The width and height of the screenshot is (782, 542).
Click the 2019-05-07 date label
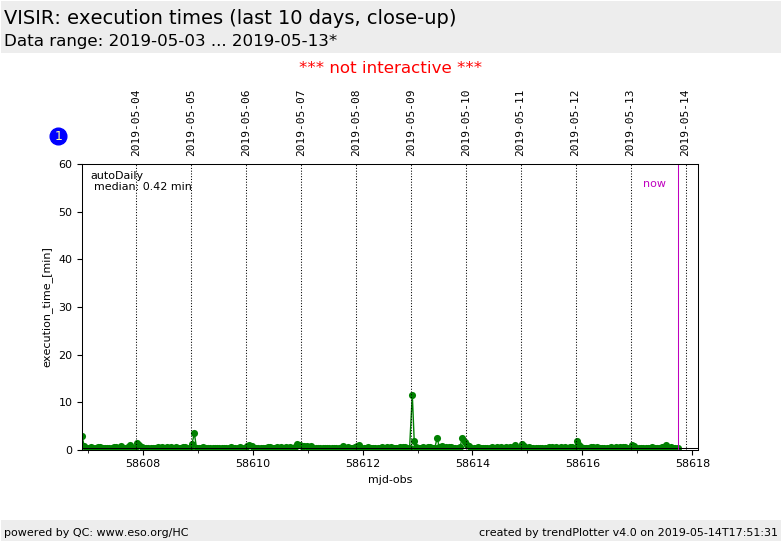301,123
